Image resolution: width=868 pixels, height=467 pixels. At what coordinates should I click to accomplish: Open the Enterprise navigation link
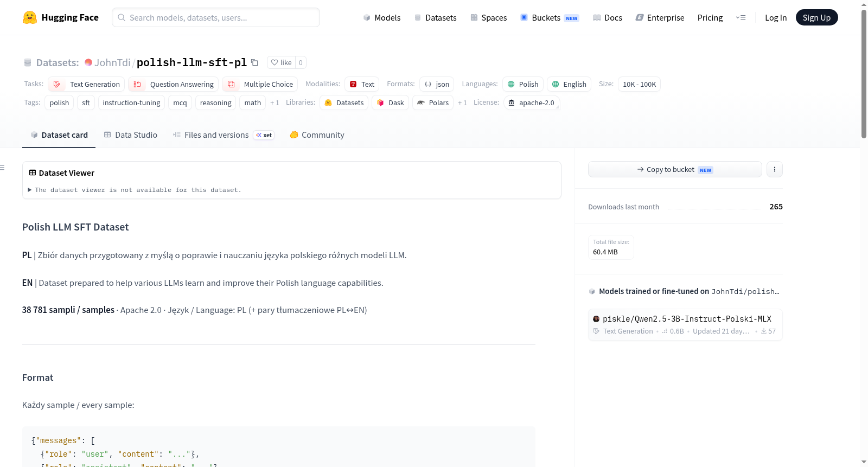point(660,17)
